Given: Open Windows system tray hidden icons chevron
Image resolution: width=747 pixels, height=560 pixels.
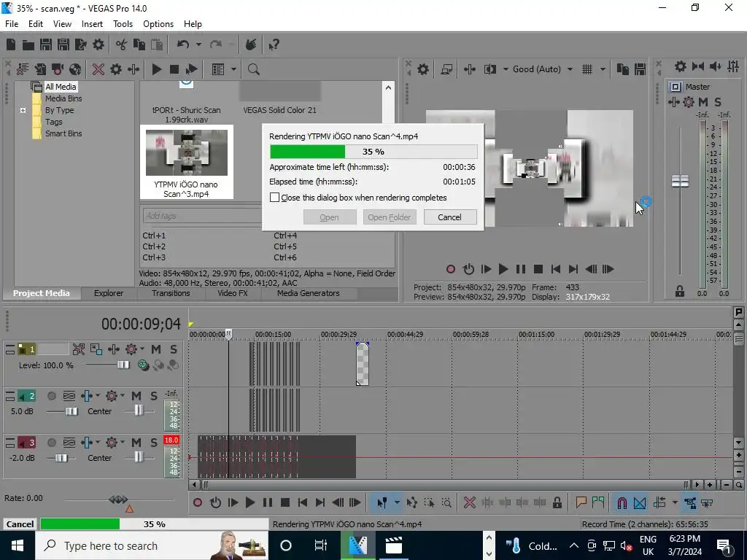Looking at the screenshot, I should click(574, 545).
